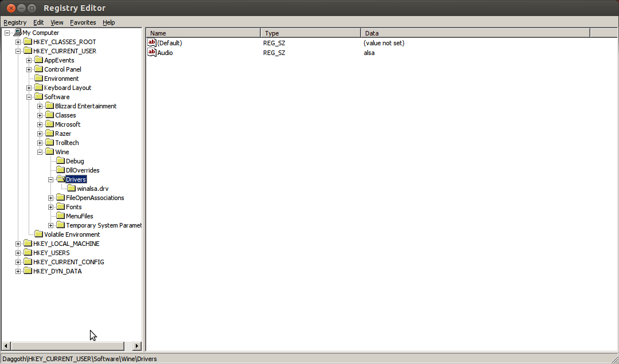Viewport: 619px width, 364px height.
Task: Click the Keyboard Layout folder icon
Action: pos(39,87)
